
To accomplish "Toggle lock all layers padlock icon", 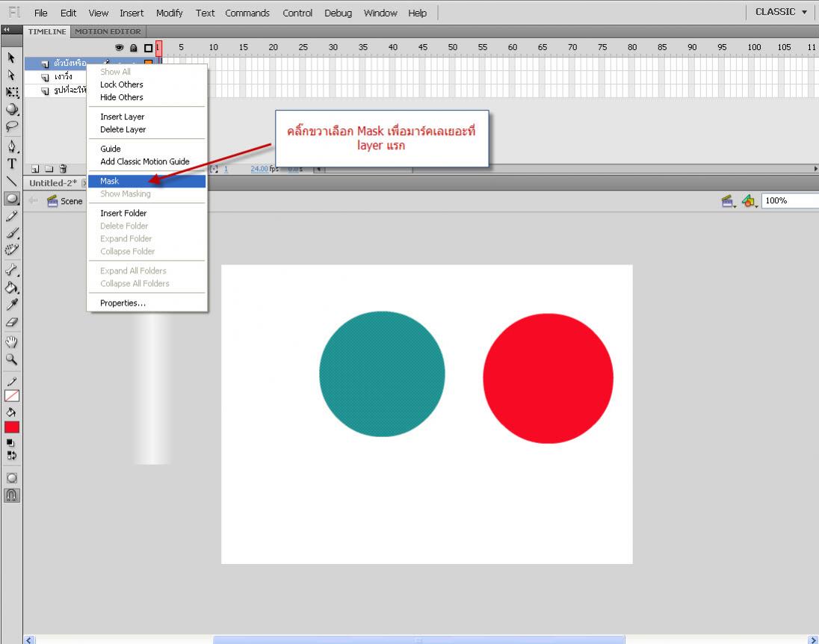I will (134, 48).
